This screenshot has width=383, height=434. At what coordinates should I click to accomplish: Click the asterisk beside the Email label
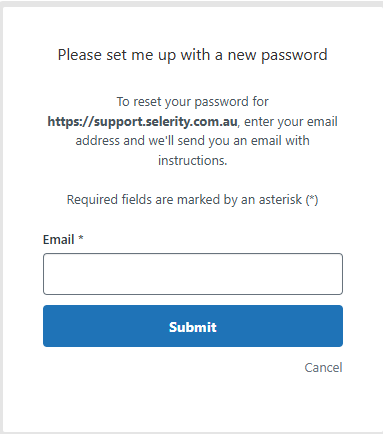coord(80,238)
